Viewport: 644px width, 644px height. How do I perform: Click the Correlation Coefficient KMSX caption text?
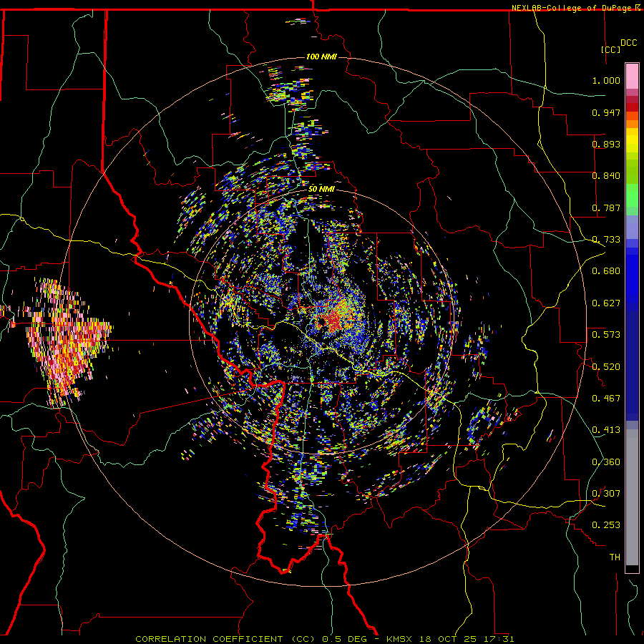point(324,639)
